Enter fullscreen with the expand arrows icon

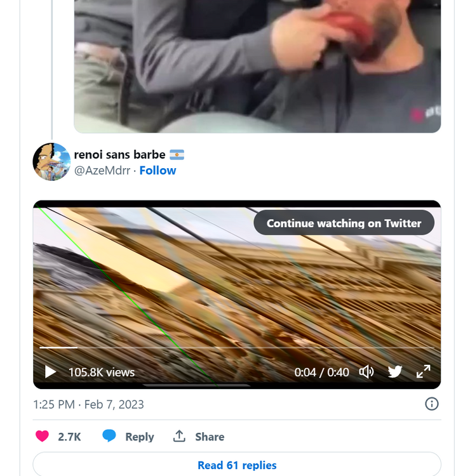424,372
